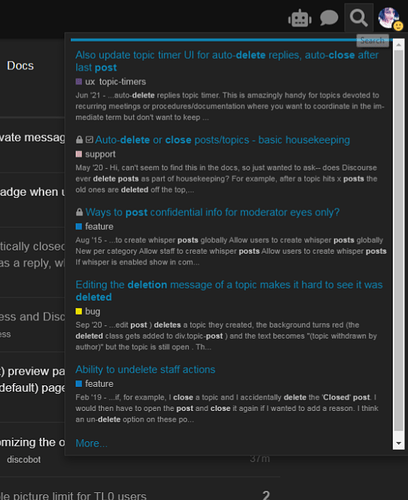This screenshot has height=500, width=408.
Task: Click the topic-timers tag
Action: 123,82
